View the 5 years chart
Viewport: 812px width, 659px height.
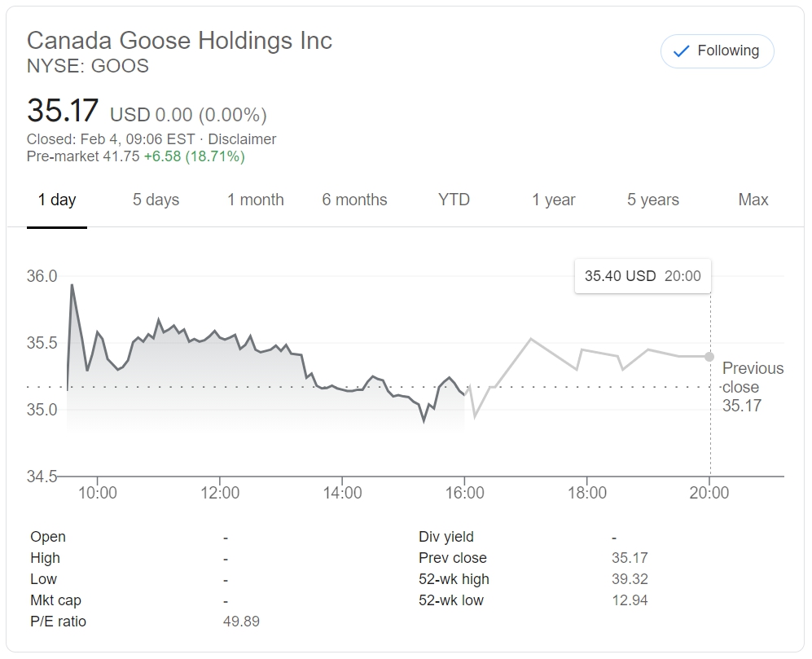click(653, 200)
